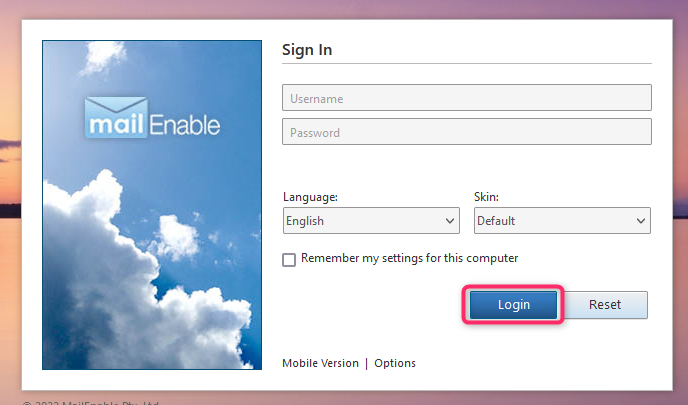Open the Skin dropdown showing Default
The image size is (688, 405).
(562, 221)
